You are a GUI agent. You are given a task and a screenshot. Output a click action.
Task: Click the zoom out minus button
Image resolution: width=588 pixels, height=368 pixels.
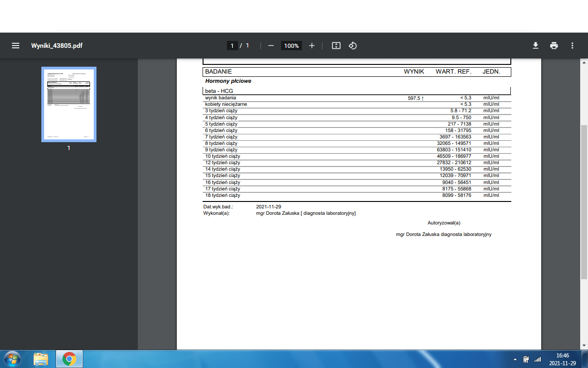271,46
